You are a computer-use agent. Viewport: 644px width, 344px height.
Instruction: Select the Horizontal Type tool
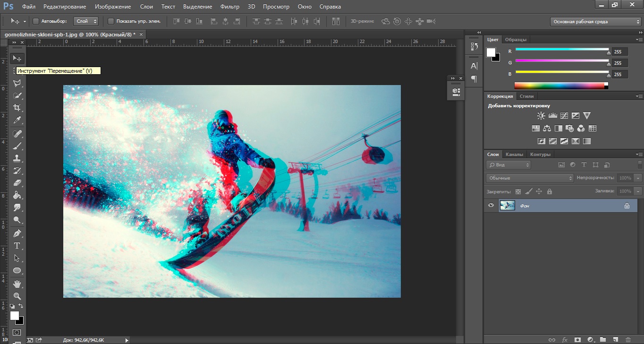(x=17, y=246)
